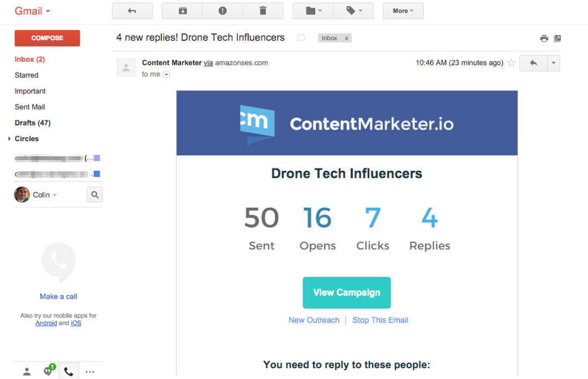Archive this email
This screenshot has height=379, width=588.
pyautogui.click(x=183, y=11)
